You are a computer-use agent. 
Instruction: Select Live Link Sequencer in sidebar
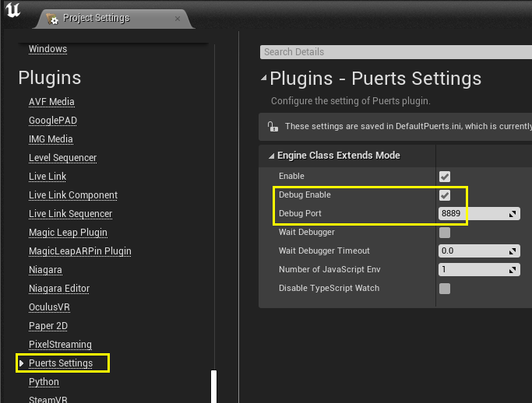point(71,213)
